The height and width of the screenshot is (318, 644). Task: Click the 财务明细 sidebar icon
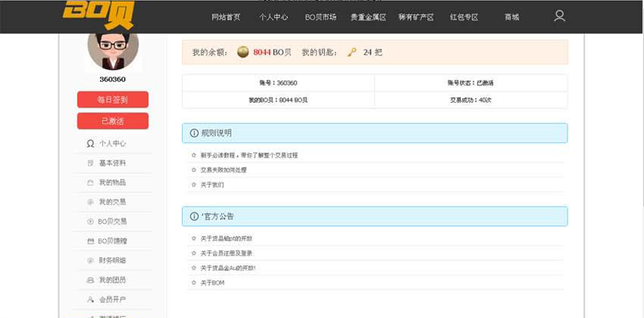pos(91,261)
